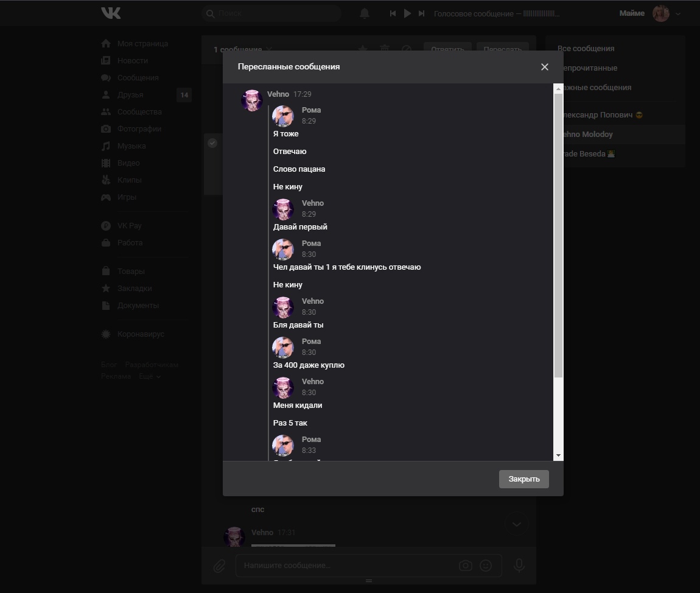The height and width of the screenshot is (593, 700).
Task: Open the emoji smiley picker
Action: (486, 566)
